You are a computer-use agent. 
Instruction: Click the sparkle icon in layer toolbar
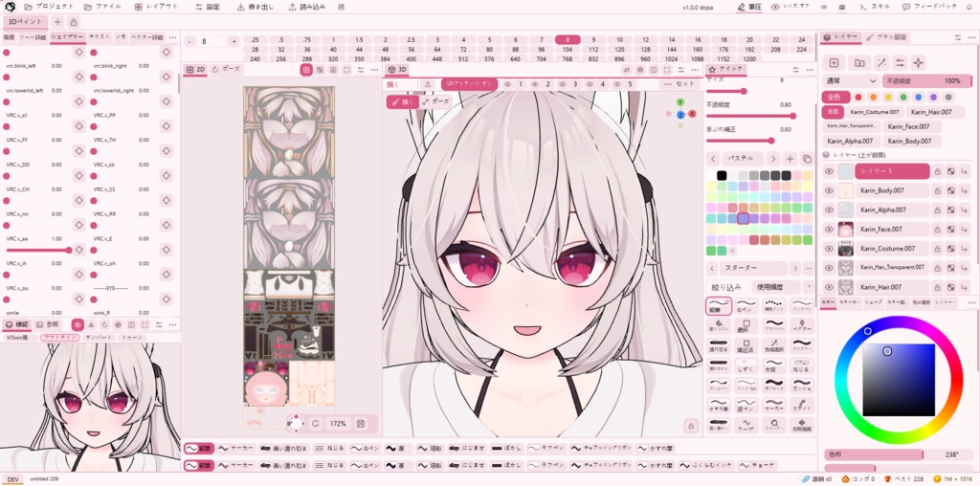pyautogui.click(x=918, y=62)
